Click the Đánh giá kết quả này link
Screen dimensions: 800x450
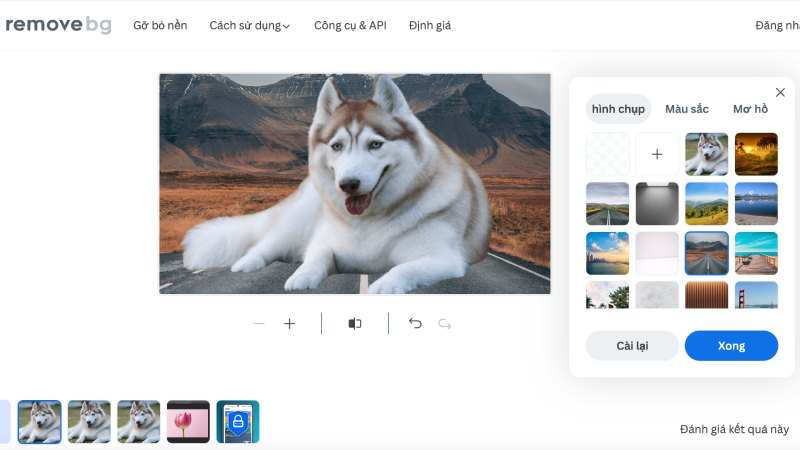click(733, 429)
